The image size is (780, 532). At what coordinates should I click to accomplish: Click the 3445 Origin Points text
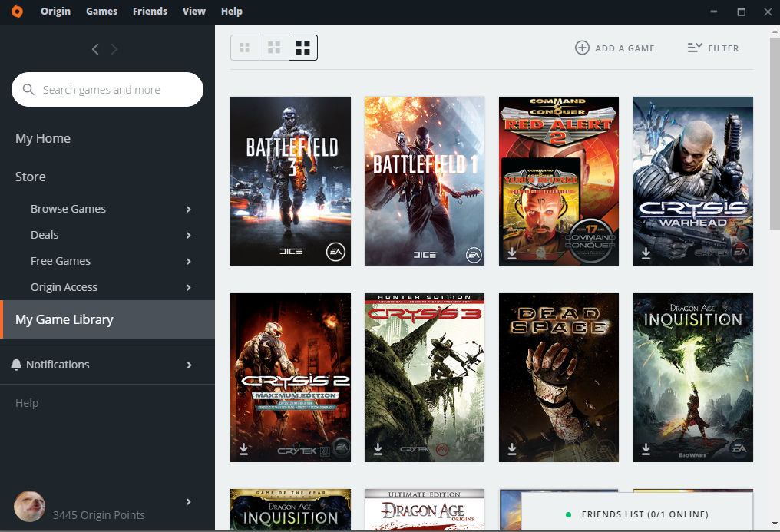(x=99, y=515)
